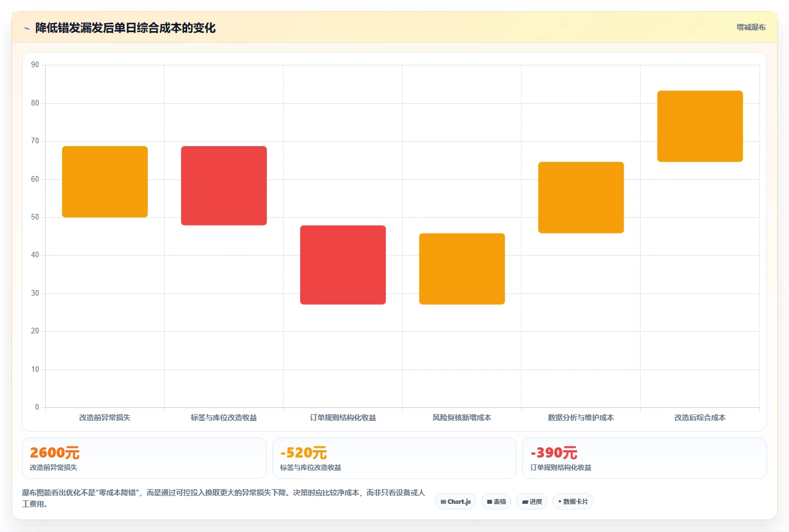Click the title 降低错发漏发后单日综合成本的变化

pyautogui.click(x=125, y=28)
